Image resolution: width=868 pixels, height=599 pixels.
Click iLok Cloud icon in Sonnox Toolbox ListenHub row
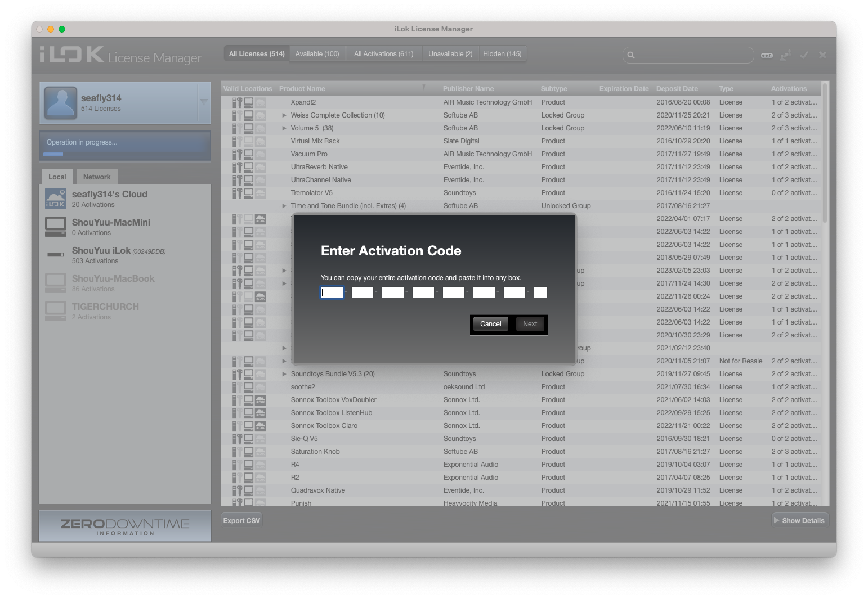[x=260, y=413]
